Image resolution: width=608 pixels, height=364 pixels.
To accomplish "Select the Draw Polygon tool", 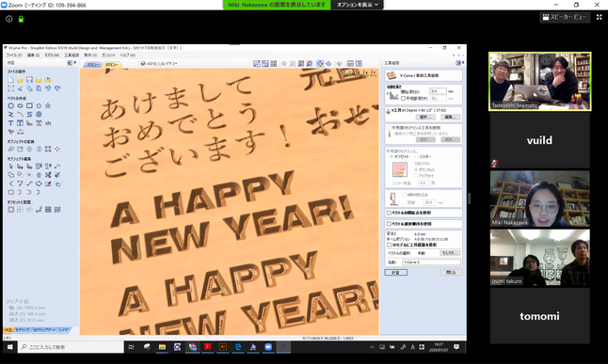I will coord(39,105).
